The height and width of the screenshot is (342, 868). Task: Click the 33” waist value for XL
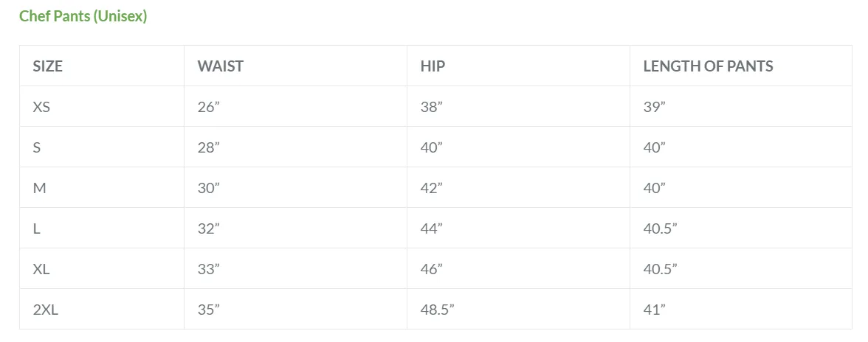(x=209, y=269)
